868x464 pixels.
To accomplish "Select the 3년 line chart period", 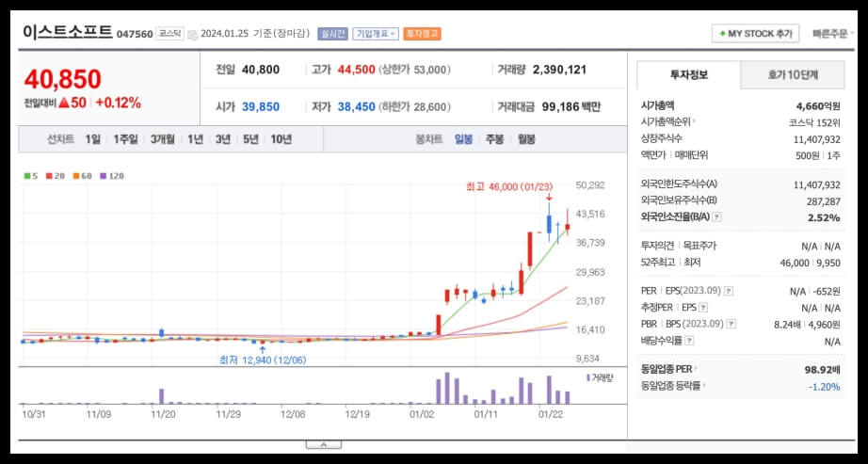I will 222,139.
